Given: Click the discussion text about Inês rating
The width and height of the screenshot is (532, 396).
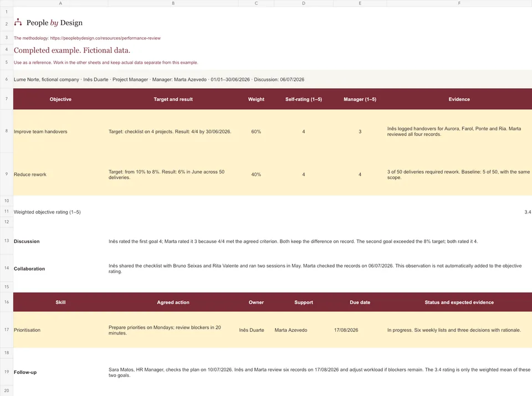Looking at the screenshot, I should [293, 241].
